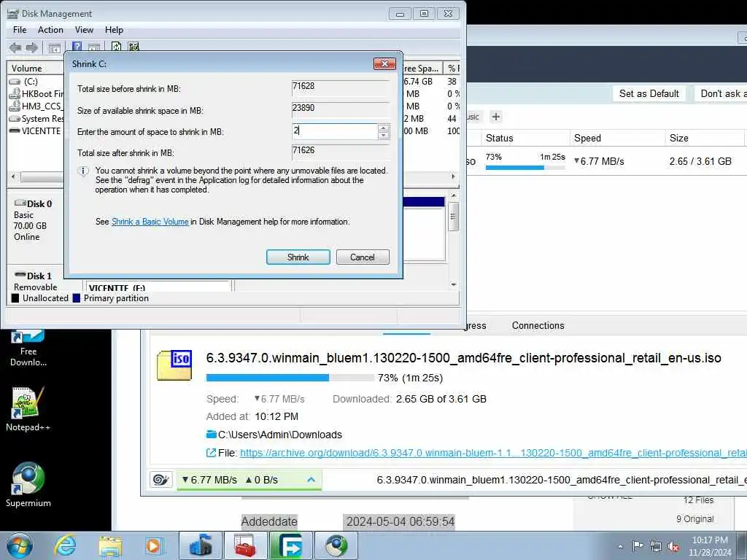Click the Forward arrow in Disk Management toolbar
This screenshot has height=560, width=747.
pyautogui.click(x=32, y=47)
